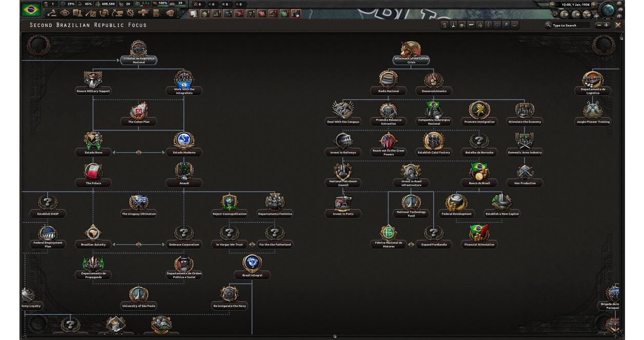Increase game speed next to the date
644x340 pixels.
click(594, 5)
